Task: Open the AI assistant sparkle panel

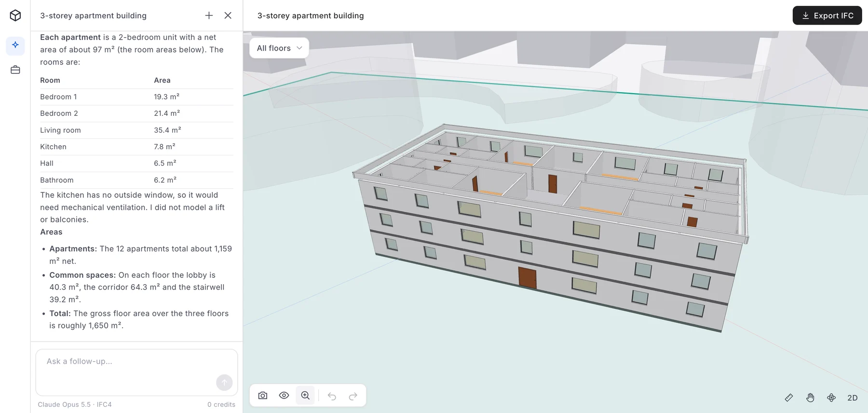Action: click(15, 45)
